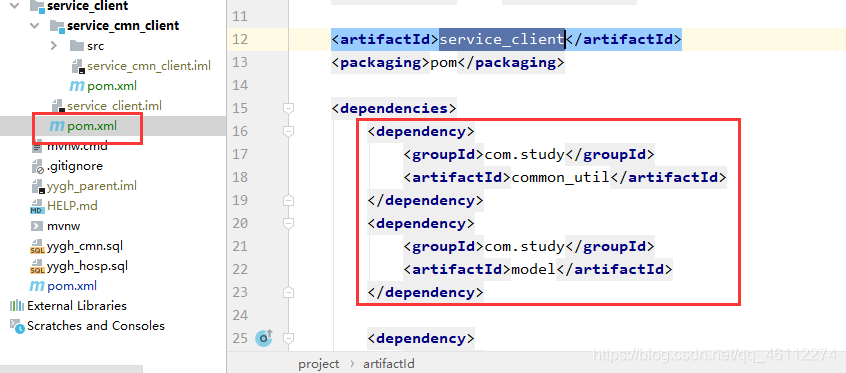The height and width of the screenshot is (373, 846).
Task: Click the External Libraries bar-chart icon
Action: (x=17, y=306)
